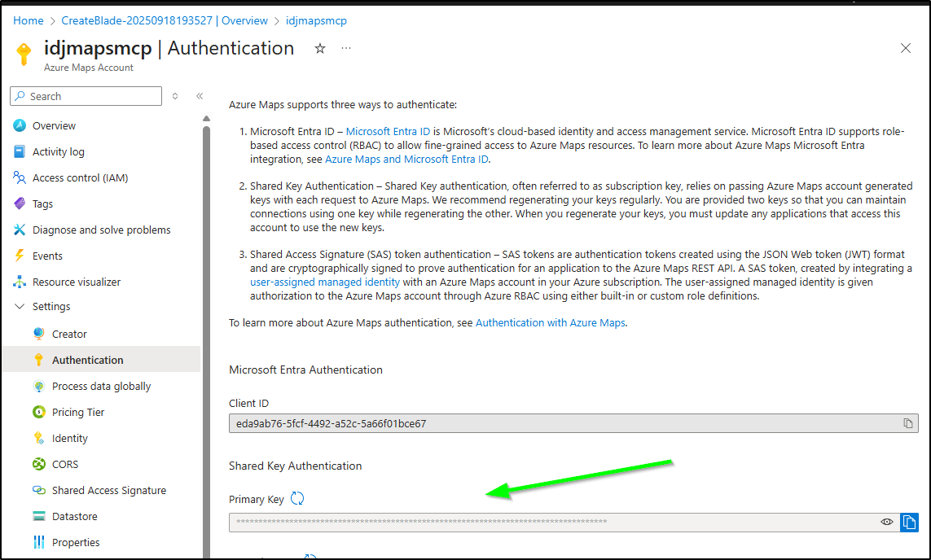
Task: Select Access control (IAM) menu item
Action: (x=80, y=177)
